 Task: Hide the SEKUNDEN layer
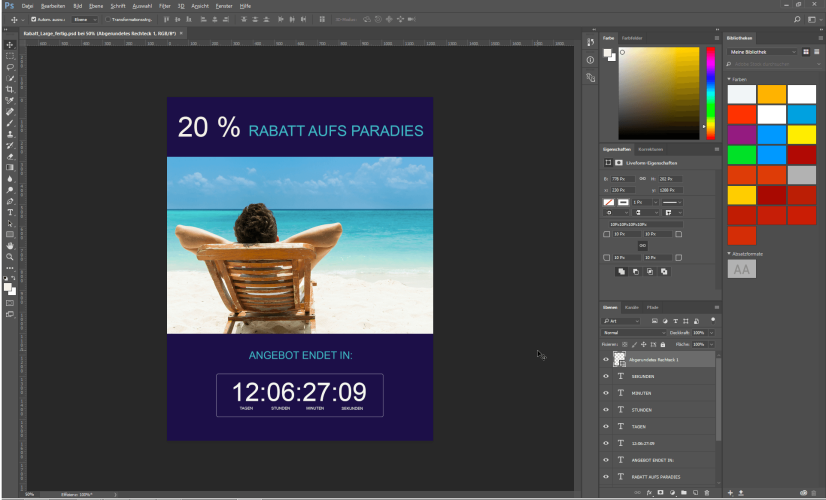point(606,376)
